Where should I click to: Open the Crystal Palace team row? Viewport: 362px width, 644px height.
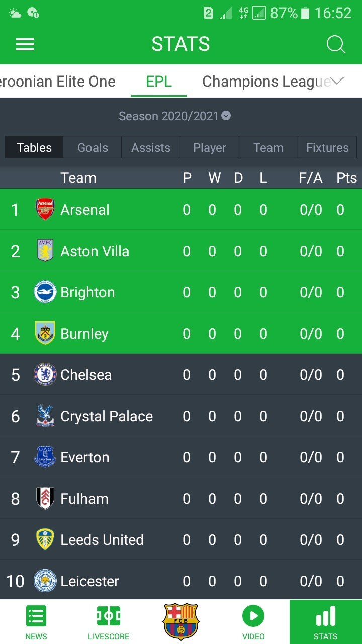click(x=107, y=416)
